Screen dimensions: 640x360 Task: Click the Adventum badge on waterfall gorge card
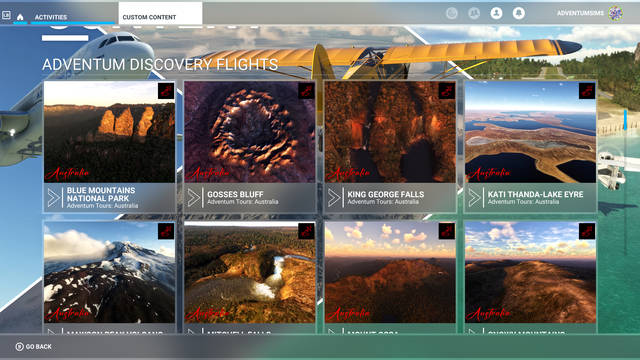pyautogui.click(x=306, y=231)
